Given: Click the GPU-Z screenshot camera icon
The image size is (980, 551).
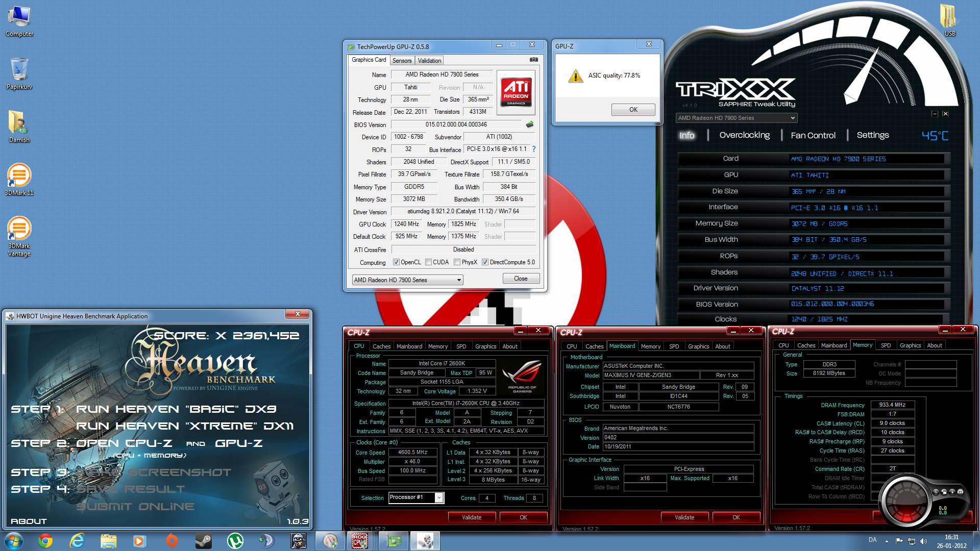Looking at the screenshot, I should tap(533, 60).
